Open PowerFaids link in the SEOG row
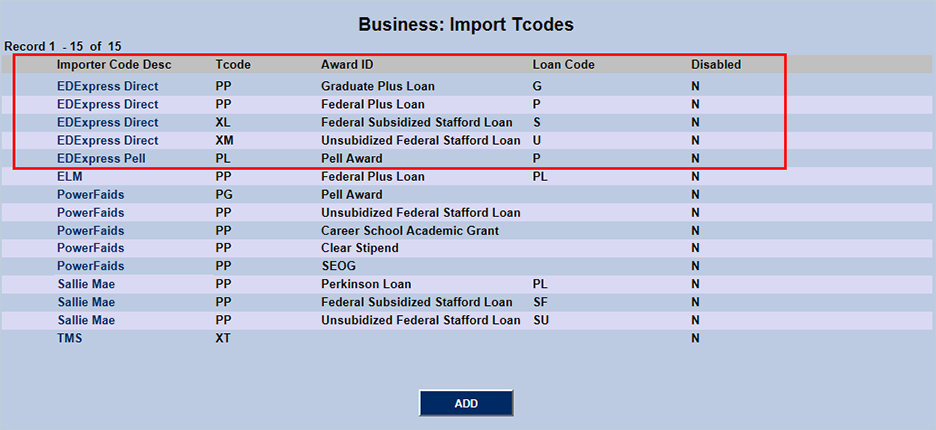The height and width of the screenshot is (430, 936). tap(90, 266)
